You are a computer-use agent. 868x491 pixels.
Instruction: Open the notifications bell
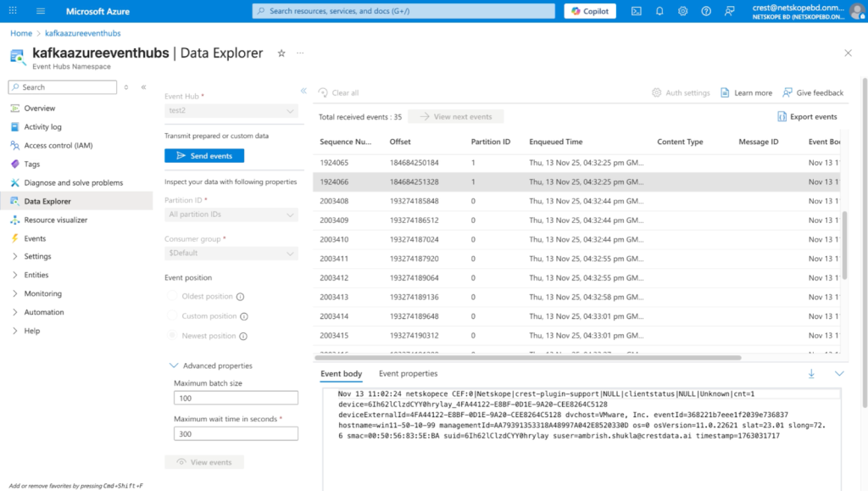(x=659, y=11)
